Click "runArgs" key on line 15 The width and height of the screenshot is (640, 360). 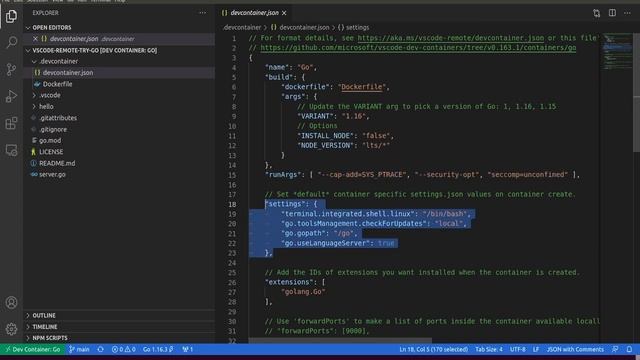point(283,175)
